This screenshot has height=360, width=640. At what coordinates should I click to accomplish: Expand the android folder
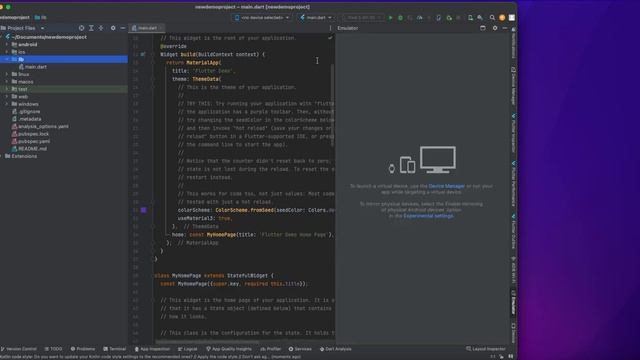coord(7,44)
